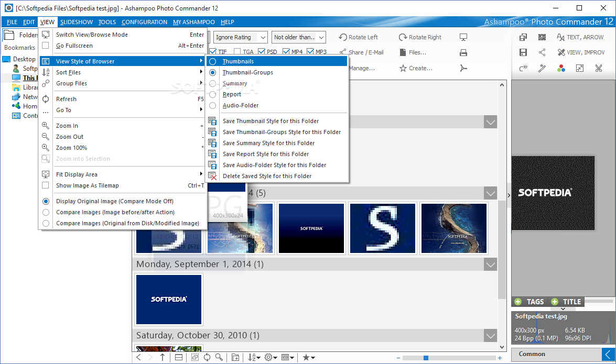This screenshot has width=616, height=364.
Task: Click Go Fullscreen menu entry
Action: 123,46
